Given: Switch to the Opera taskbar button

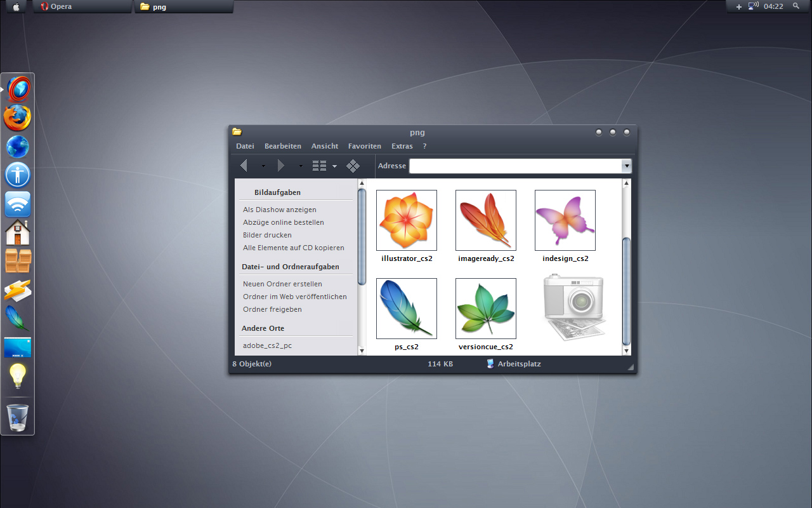Looking at the screenshot, I should 82,6.
